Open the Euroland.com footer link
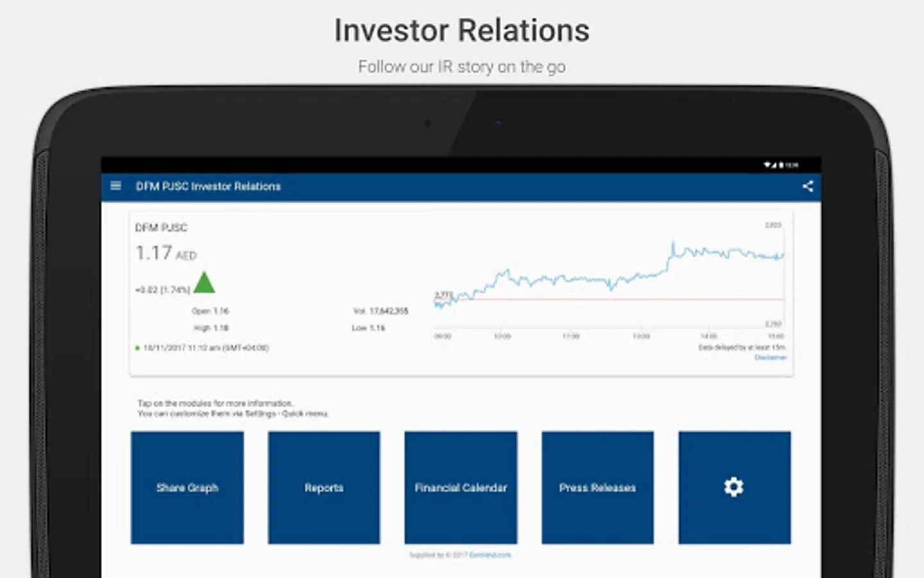Viewport: 924px width, 578px height. (x=490, y=555)
